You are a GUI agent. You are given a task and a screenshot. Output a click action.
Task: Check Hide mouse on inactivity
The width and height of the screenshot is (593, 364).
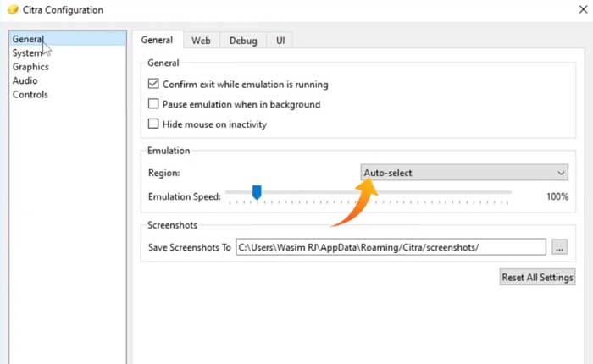[x=153, y=124]
